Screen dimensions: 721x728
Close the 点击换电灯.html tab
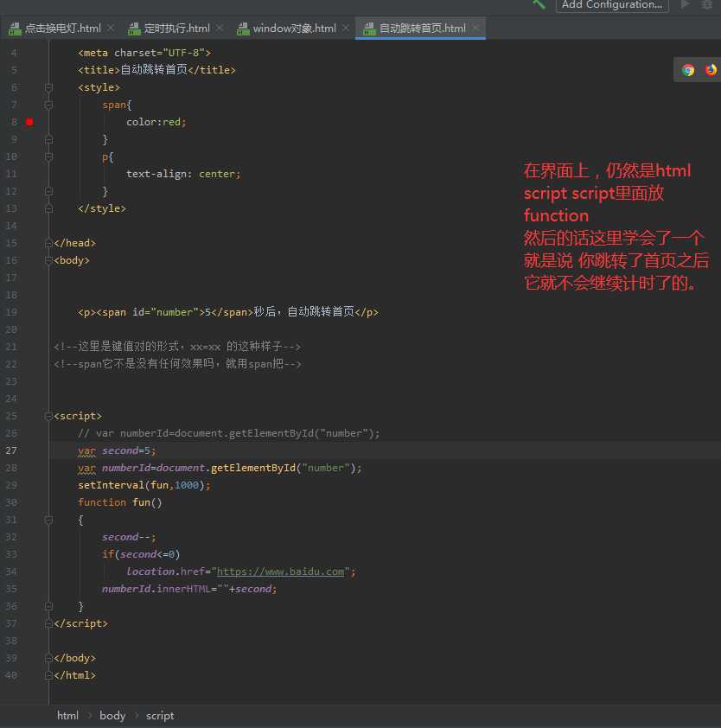[x=111, y=29]
